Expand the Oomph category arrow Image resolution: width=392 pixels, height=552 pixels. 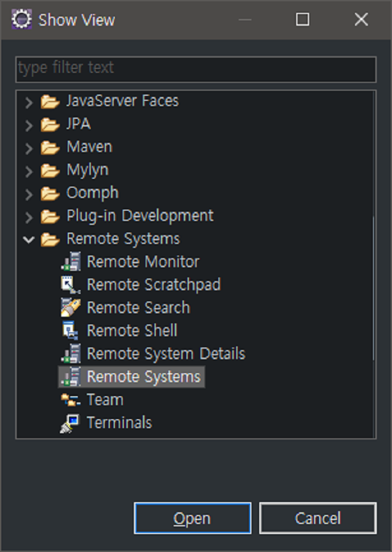click(29, 193)
